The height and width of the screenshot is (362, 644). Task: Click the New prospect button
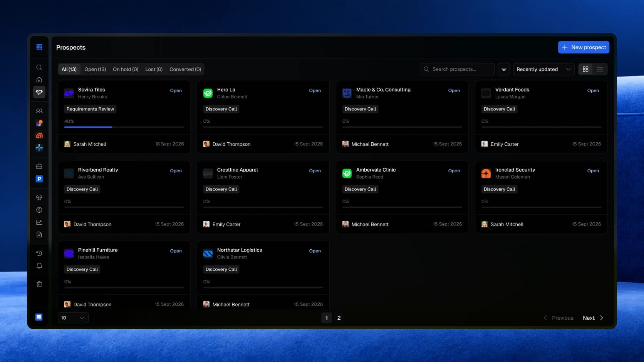pyautogui.click(x=584, y=47)
